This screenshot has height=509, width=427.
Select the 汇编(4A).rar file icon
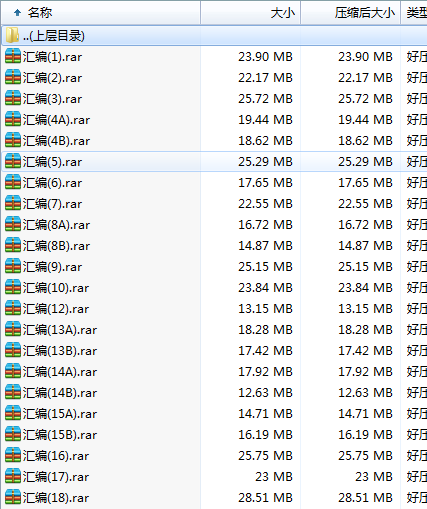click(13, 119)
